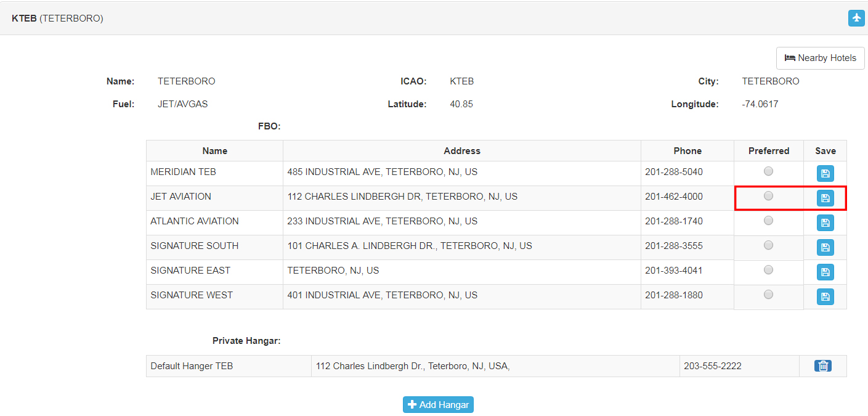Click phone number 201-288-1880
This screenshot has height=416, width=868.
click(674, 295)
